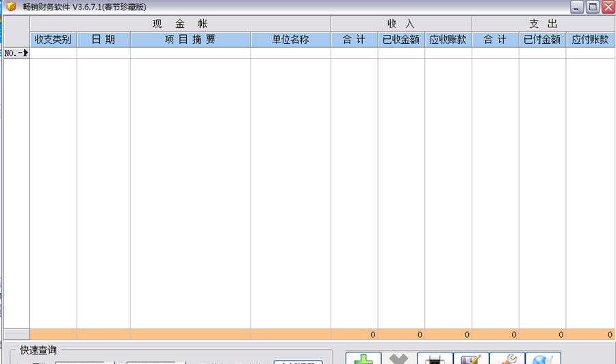This screenshot has height=364, width=616.
Task: Click first-row cell under 收支类别
Action: point(53,53)
